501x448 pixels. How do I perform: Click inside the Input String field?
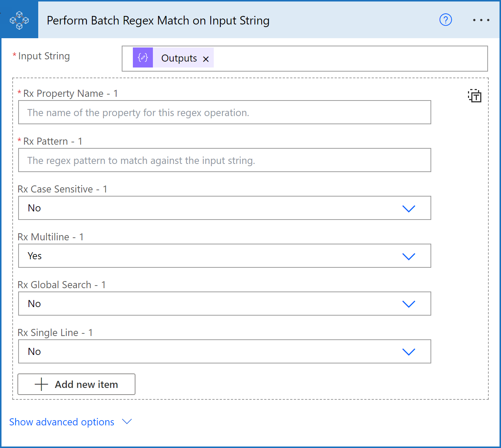(349, 59)
